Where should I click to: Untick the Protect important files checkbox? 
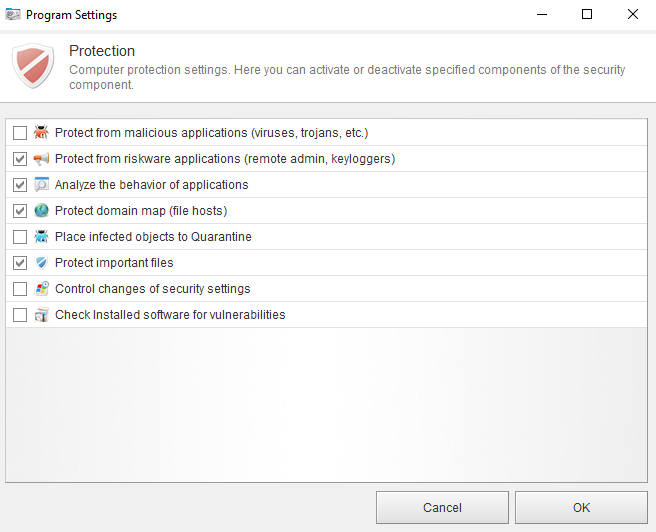[20, 263]
